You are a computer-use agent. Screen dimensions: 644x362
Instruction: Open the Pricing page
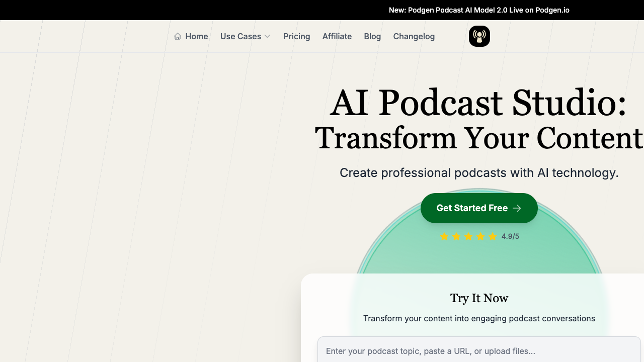coord(297,36)
